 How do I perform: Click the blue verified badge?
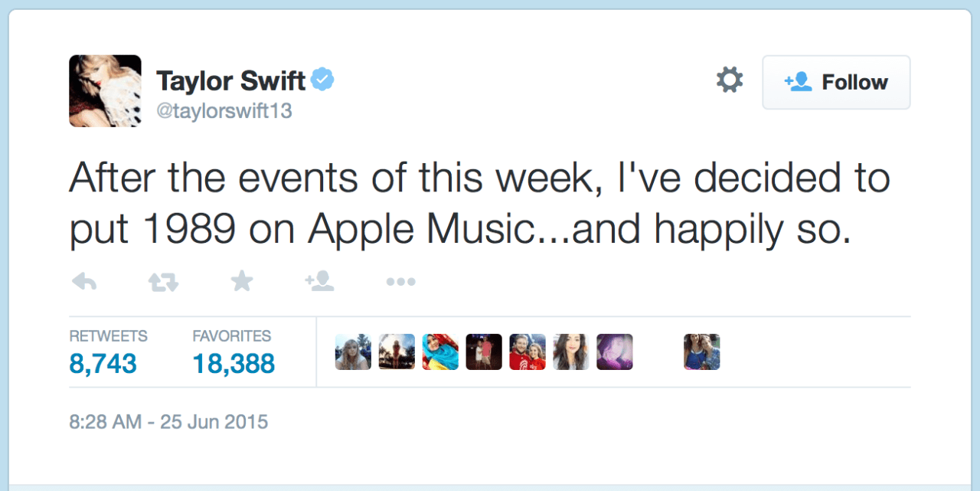[322, 80]
